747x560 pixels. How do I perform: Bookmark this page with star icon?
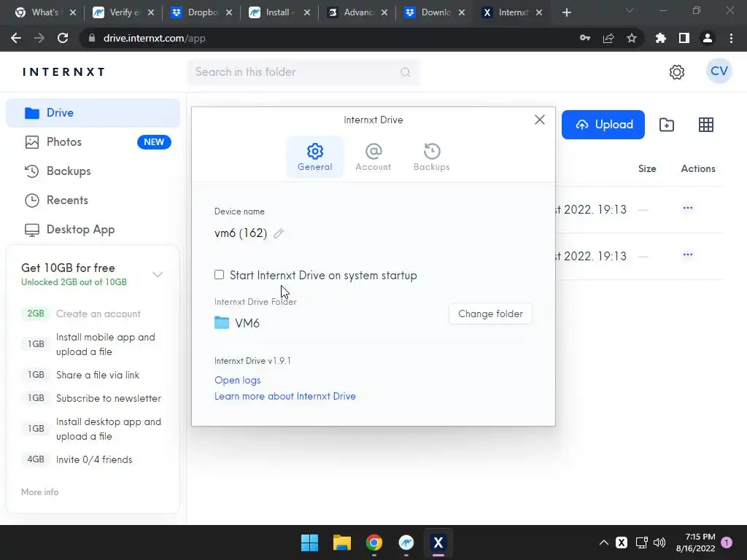pyautogui.click(x=631, y=38)
